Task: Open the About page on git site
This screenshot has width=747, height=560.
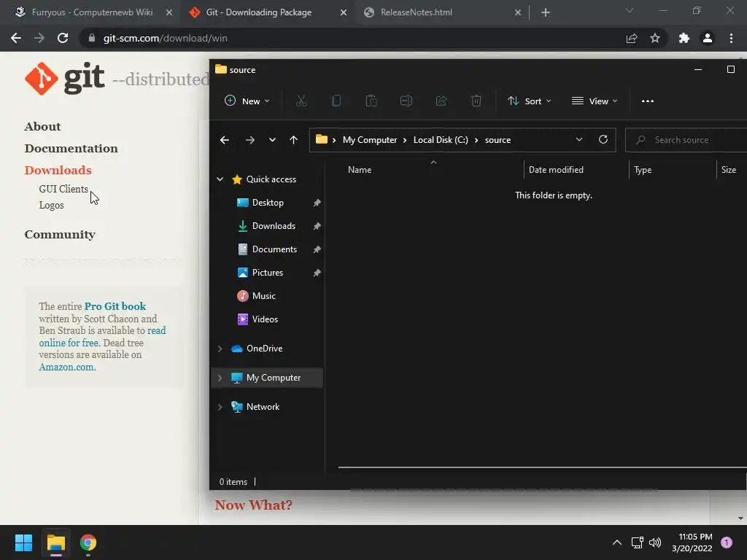Action: 43,127
